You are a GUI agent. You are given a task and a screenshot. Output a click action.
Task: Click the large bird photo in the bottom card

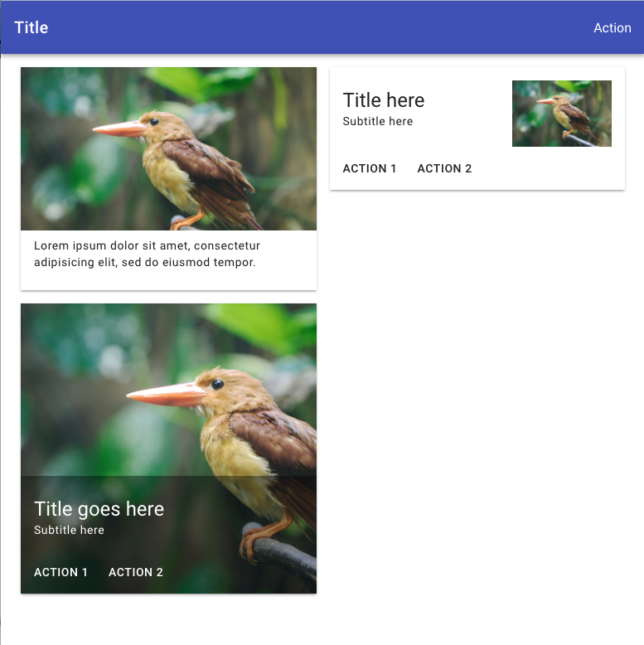tap(168, 390)
